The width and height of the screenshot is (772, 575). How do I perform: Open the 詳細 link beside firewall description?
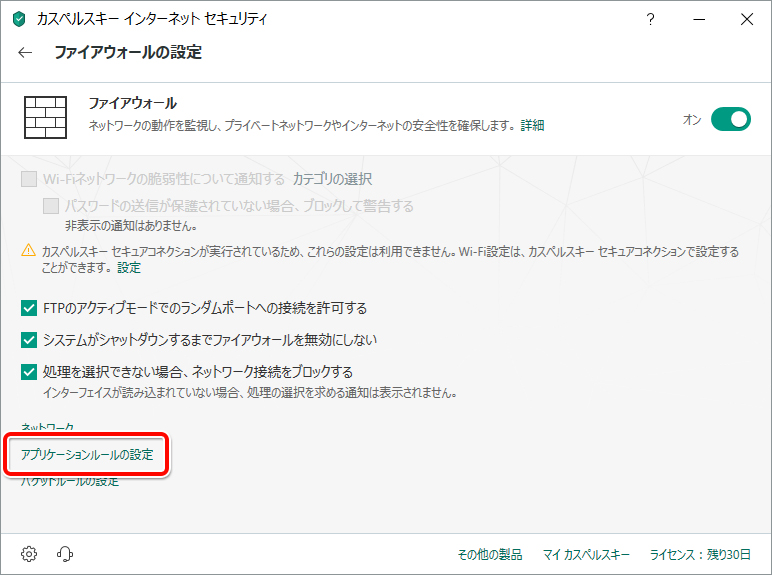(x=532, y=126)
